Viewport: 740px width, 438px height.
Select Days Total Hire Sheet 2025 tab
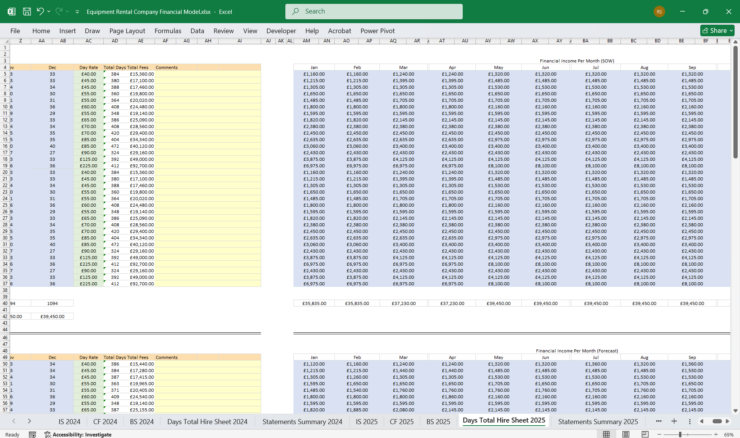tap(504, 421)
